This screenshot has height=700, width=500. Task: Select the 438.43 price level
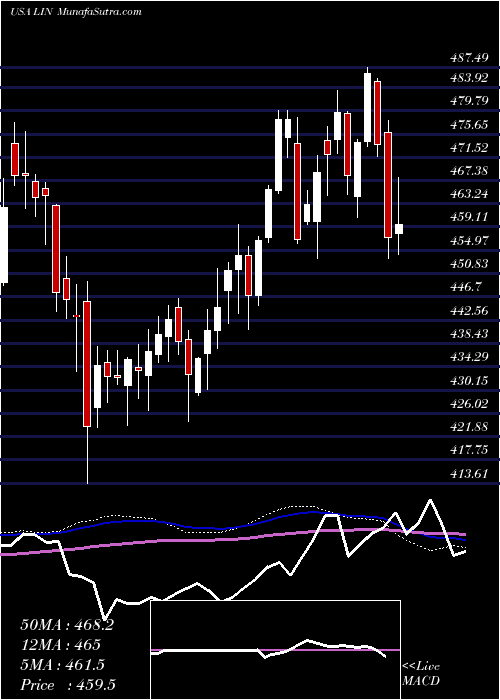coord(469,333)
